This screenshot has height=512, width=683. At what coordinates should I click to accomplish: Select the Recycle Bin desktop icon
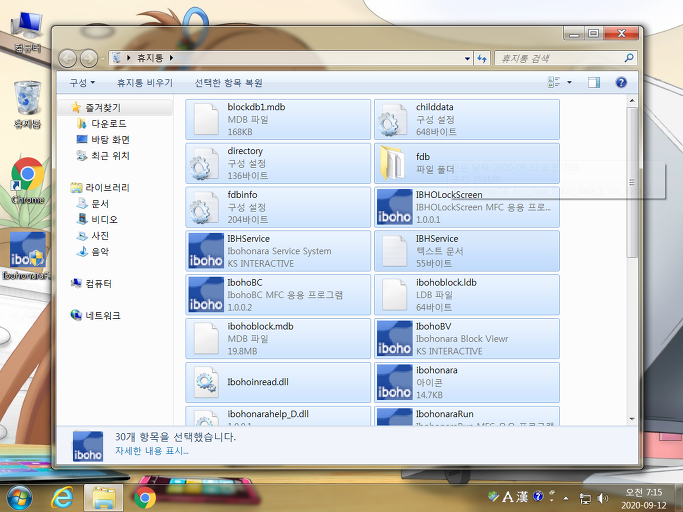pyautogui.click(x=28, y=105)
